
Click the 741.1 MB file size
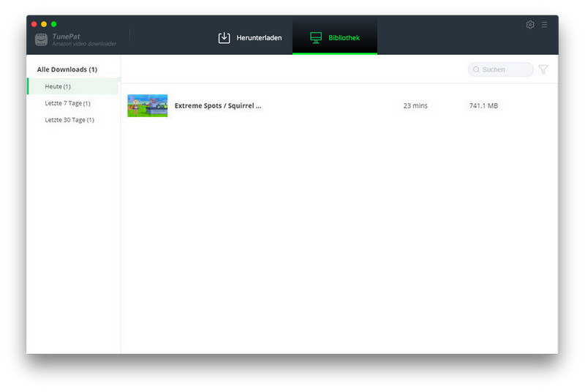point(483,105)
